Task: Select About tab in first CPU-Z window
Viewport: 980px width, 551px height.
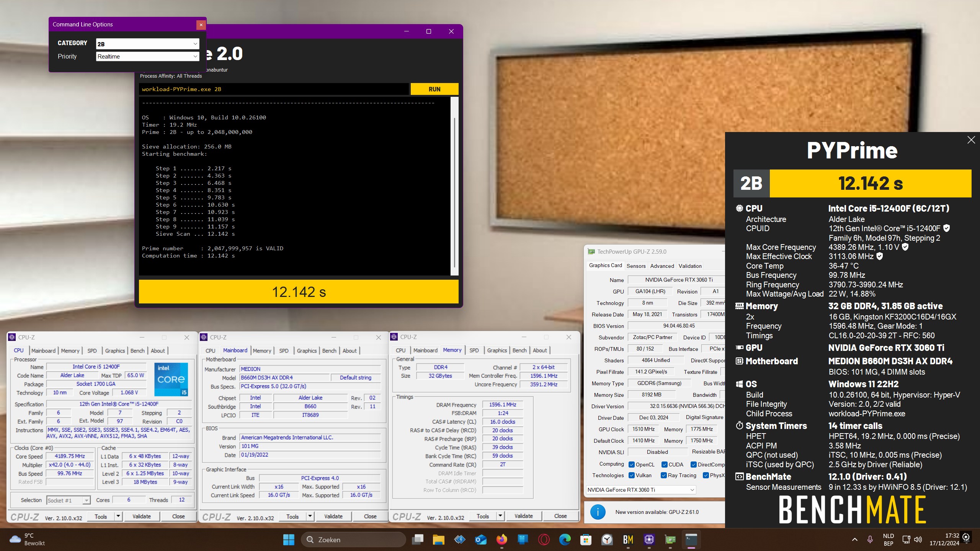Action: (x=158, y=350)
